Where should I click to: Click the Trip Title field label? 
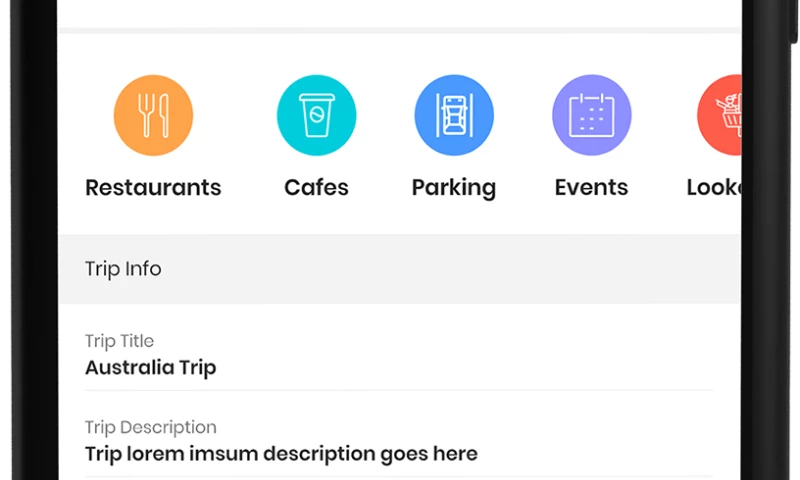pos(119,341)
